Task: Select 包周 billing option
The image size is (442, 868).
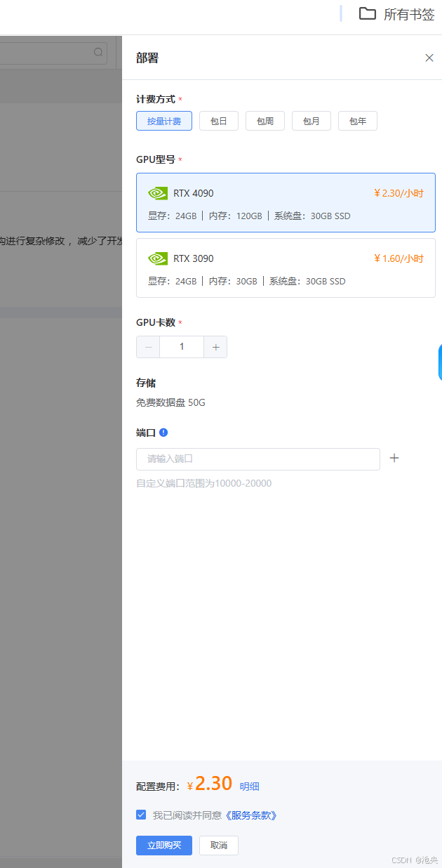Action: (265, 121)
